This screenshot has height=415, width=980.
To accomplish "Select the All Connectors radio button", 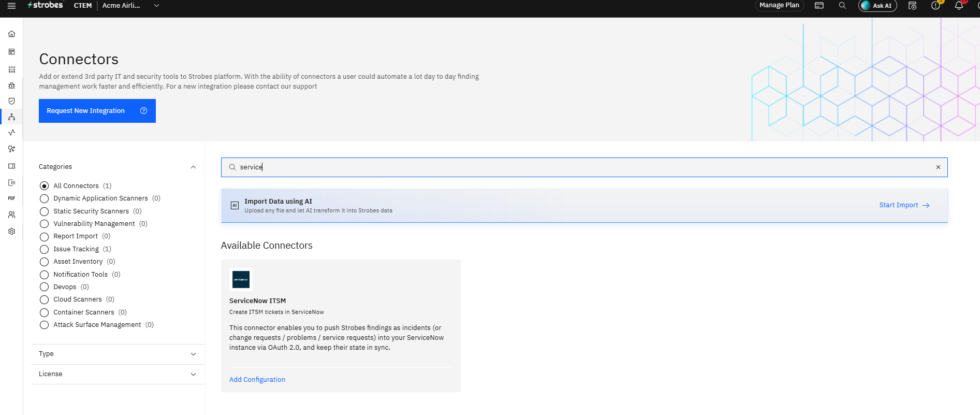I will (45, 186).
